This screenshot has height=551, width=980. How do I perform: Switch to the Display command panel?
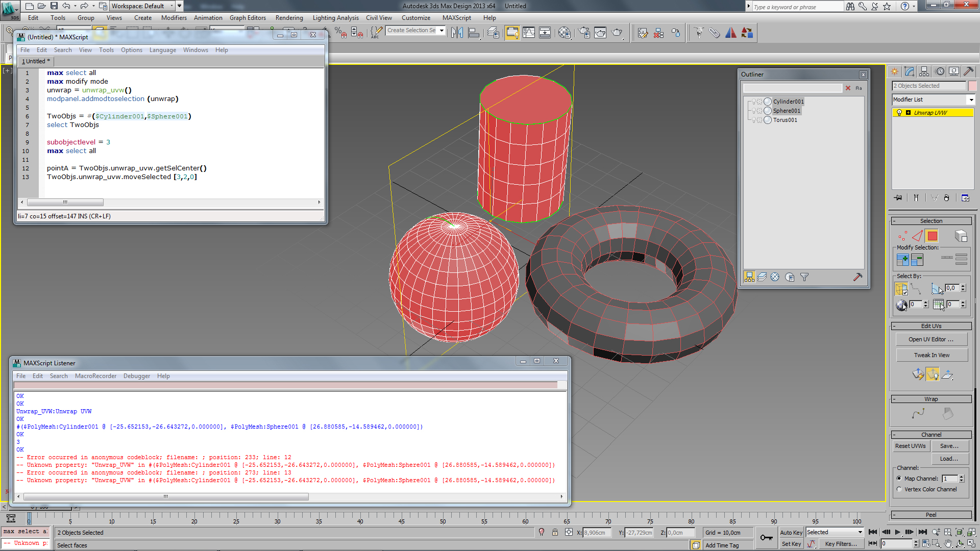click(954, 71)
